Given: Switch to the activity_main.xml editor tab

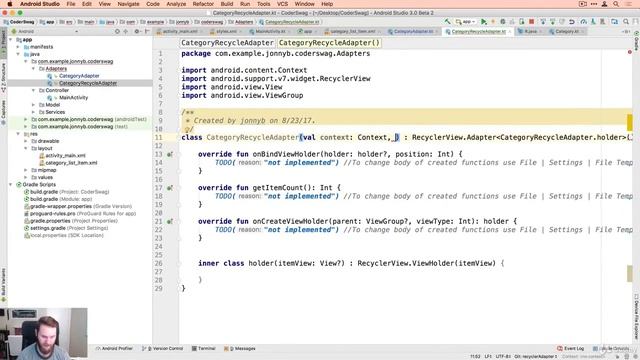Looking at the screenshot, I should (x=179, y=31).
